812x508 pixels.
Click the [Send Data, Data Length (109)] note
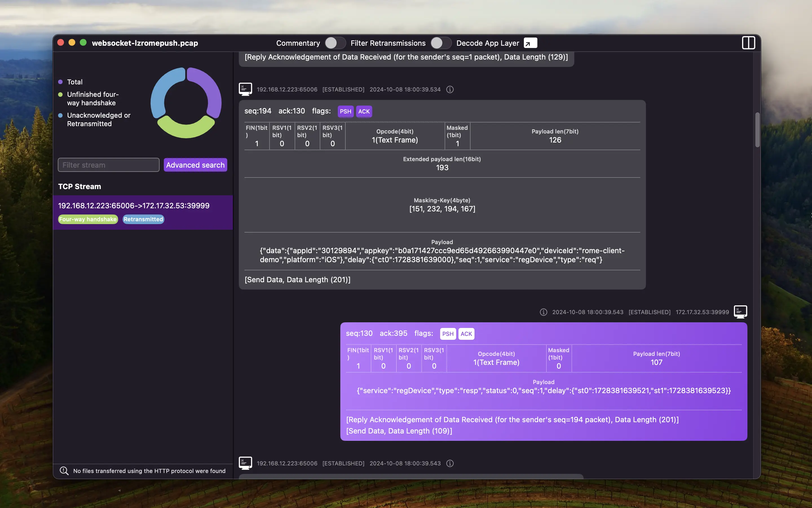tap(399, 431)
